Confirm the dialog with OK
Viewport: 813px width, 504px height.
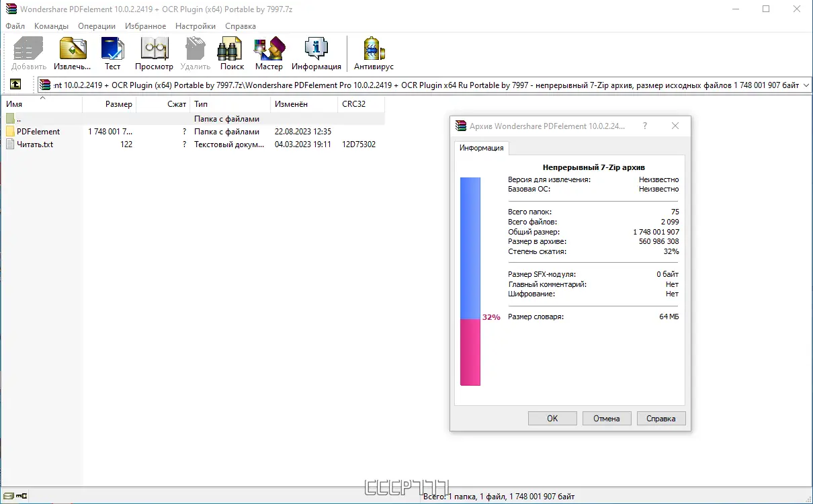point(552,418)
